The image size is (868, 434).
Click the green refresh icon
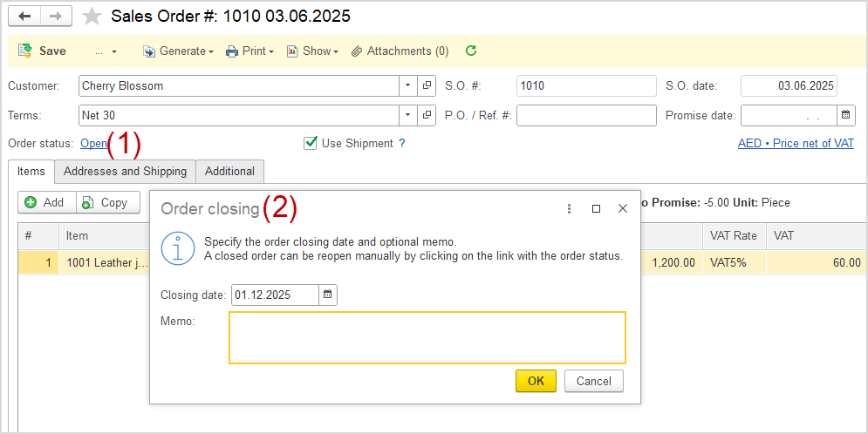[x=471, y=51]
